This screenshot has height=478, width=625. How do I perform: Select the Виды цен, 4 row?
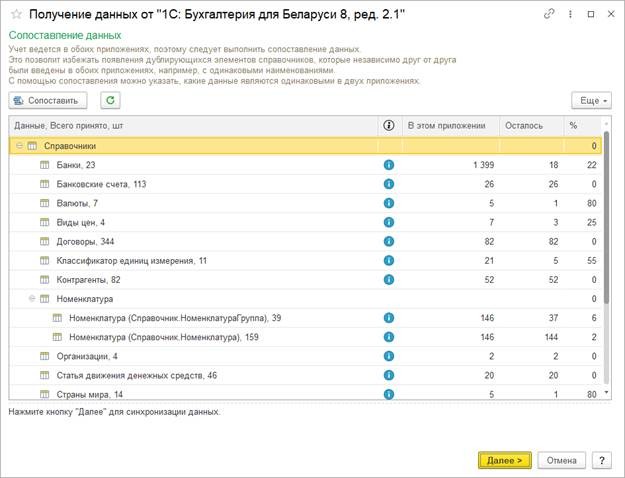pos(306,222)
